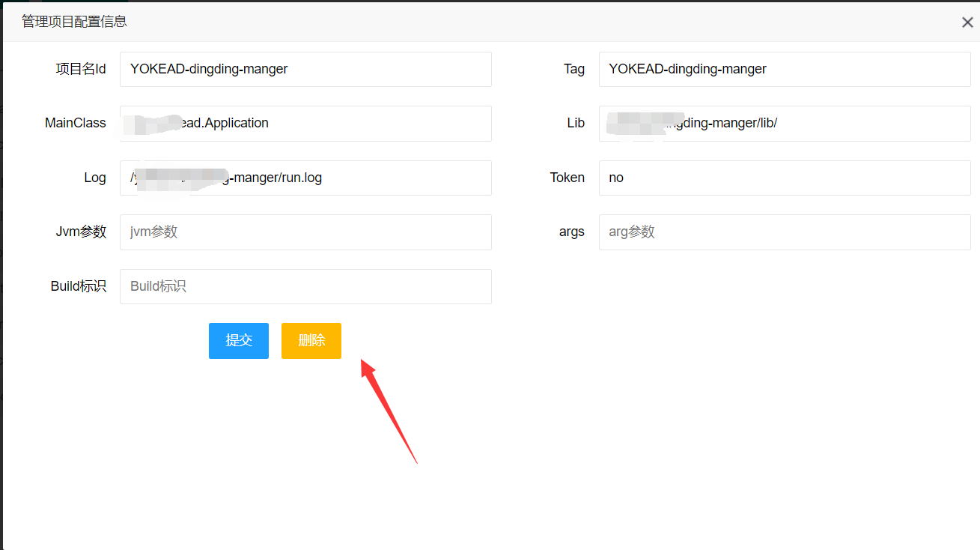Click the 项目名Id label
This screenshot has width=980, height=550.
pyautogui.click(x=81, y=69)
